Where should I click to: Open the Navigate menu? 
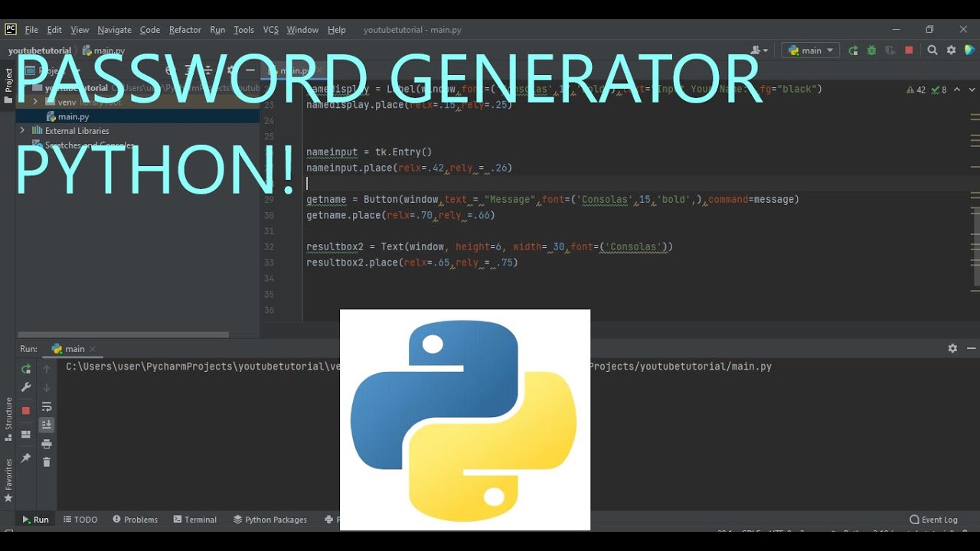tap(114, 30)
